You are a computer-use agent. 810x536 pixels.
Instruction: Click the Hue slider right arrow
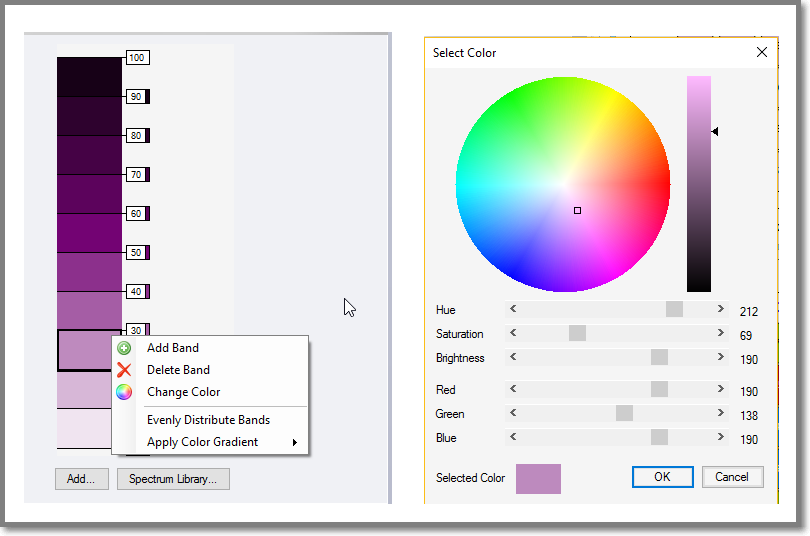point(720,310)
